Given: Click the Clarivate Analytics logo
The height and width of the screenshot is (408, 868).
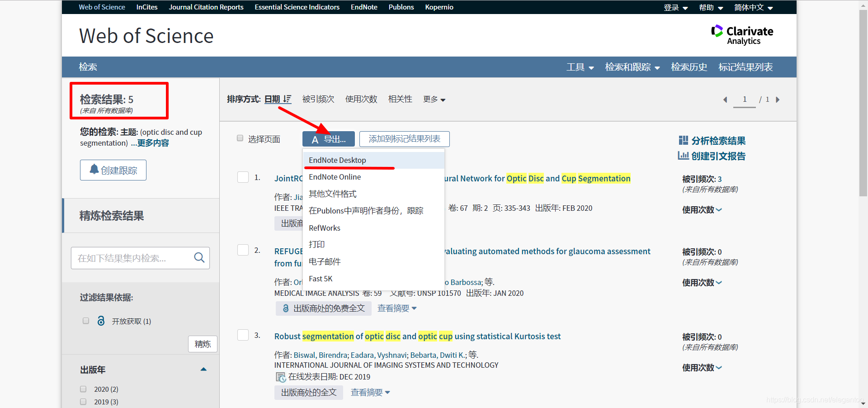Looking at the screenshot, I should point(742,35).
